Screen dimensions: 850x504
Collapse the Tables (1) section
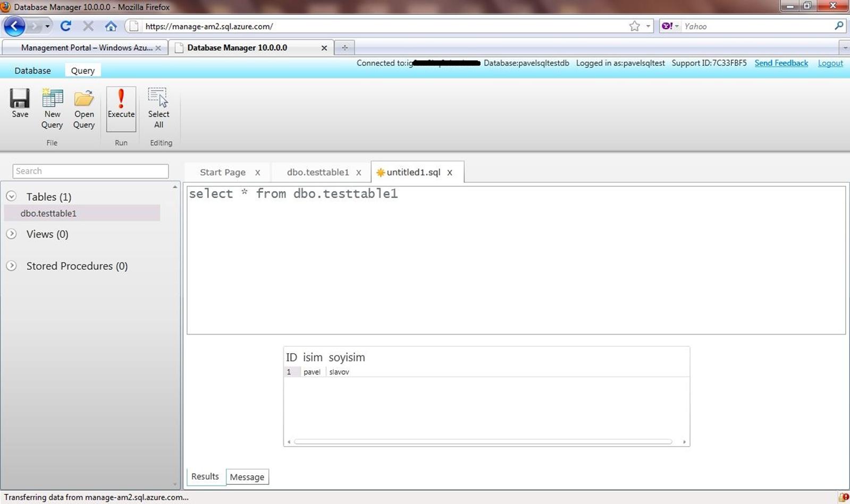pyautogui.click(x=11, y=197)
